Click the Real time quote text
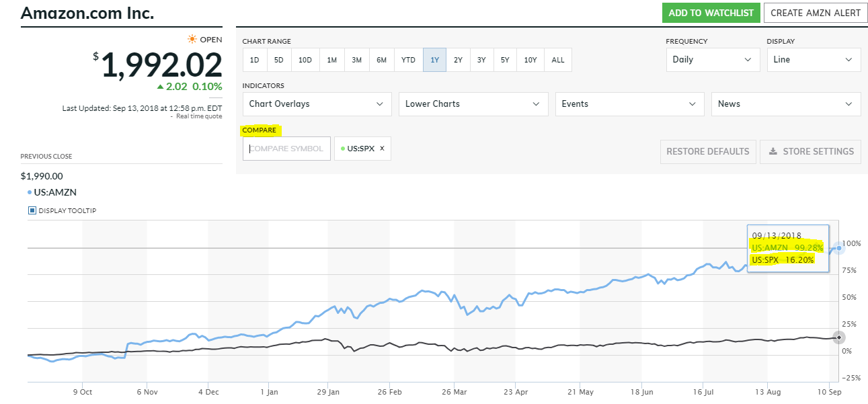868x404 pixels. 199,116
